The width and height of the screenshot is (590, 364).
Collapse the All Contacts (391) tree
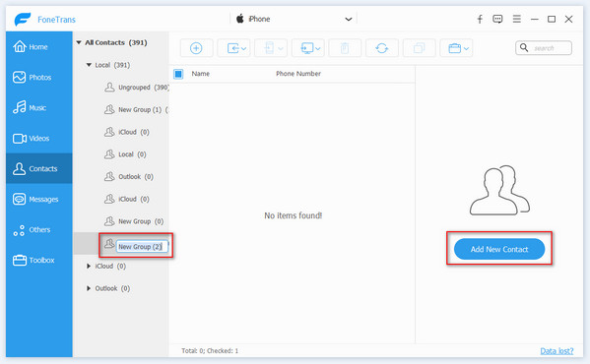click(79, 42)
